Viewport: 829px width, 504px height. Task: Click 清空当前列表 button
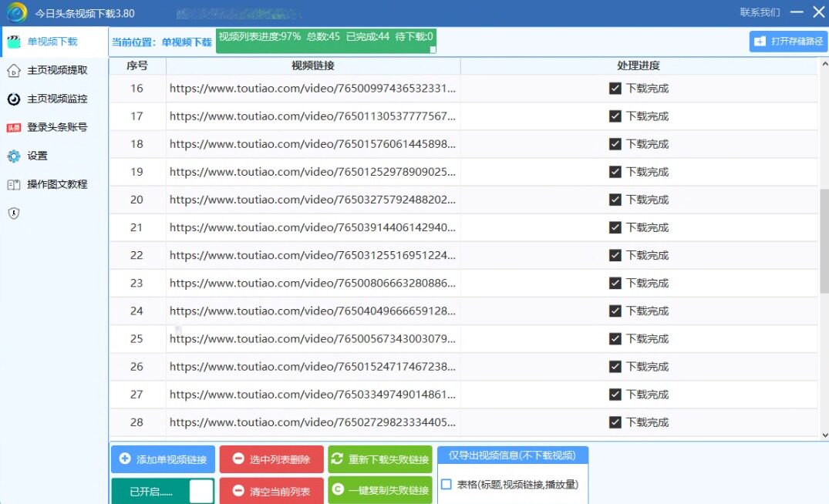271,491
